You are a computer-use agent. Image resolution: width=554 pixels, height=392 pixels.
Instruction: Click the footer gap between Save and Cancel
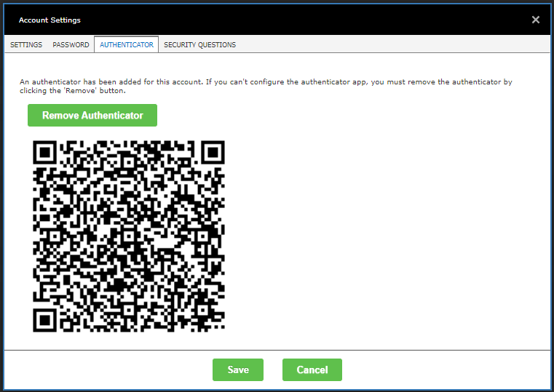pyautogui.click(x=273, y=369)
